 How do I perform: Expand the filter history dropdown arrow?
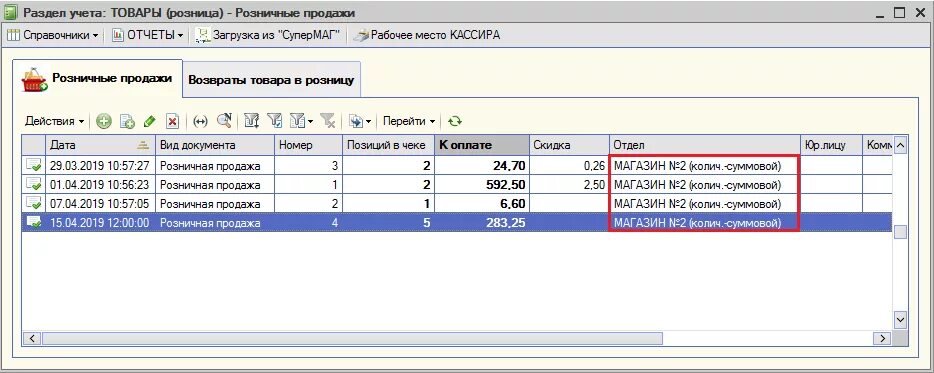(x=310, y=122)
